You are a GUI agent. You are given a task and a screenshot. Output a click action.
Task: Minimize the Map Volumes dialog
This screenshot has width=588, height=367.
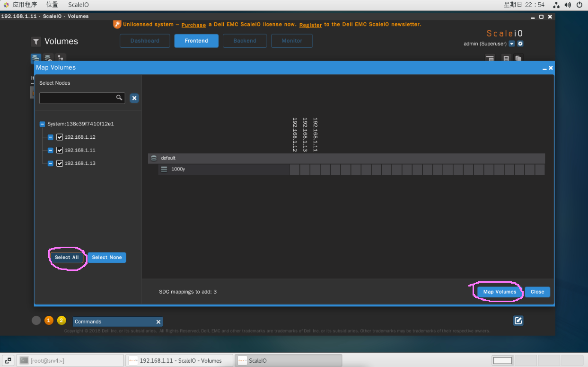pyautogui.click(x=544, y=68)
